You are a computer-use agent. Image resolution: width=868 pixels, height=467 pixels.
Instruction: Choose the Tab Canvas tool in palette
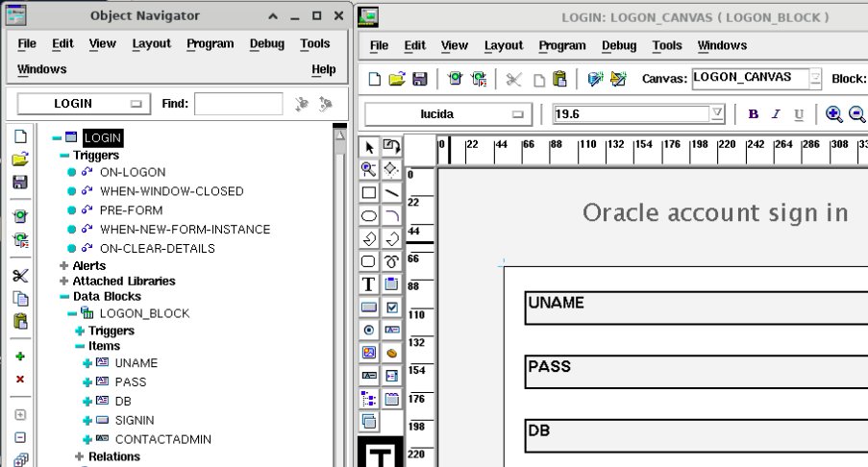(x=391, y=399)
